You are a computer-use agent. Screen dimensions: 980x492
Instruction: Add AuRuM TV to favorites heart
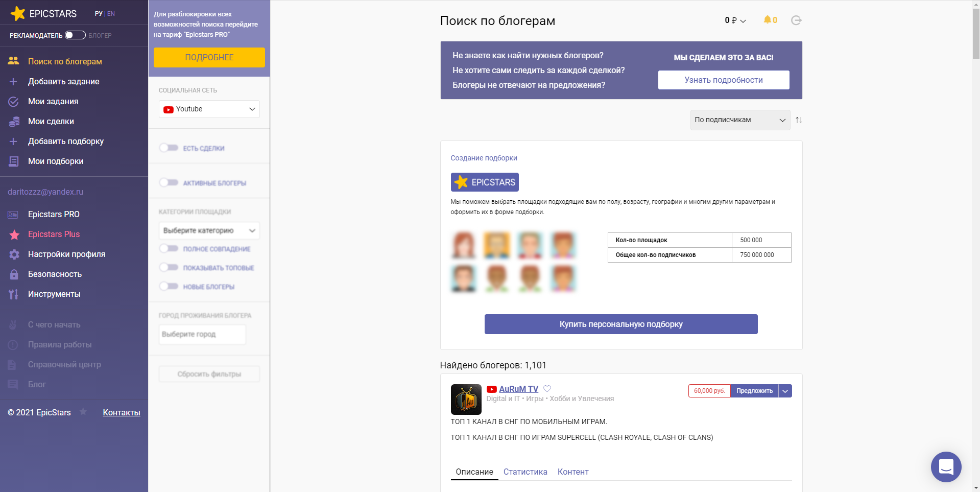(547, 389)
